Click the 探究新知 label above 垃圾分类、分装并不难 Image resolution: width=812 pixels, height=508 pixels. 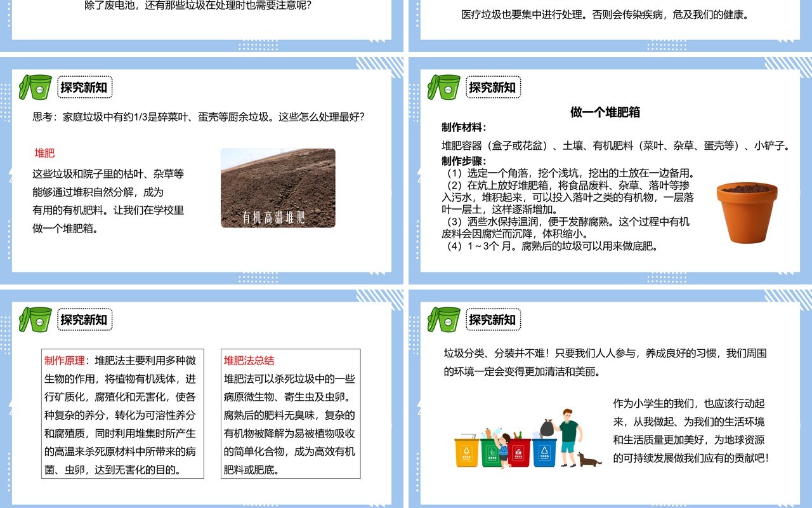point(493,319)
